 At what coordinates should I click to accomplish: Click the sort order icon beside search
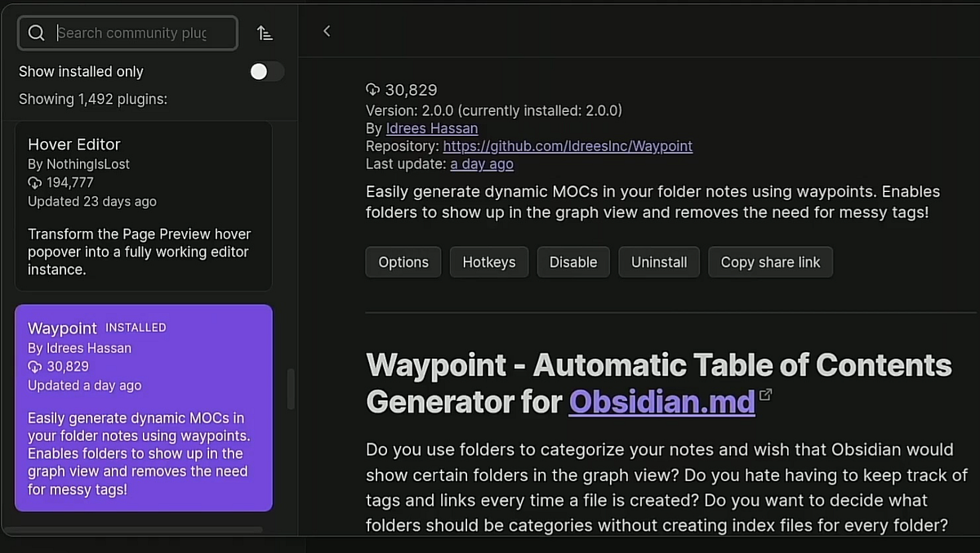(x=263, y=33)
